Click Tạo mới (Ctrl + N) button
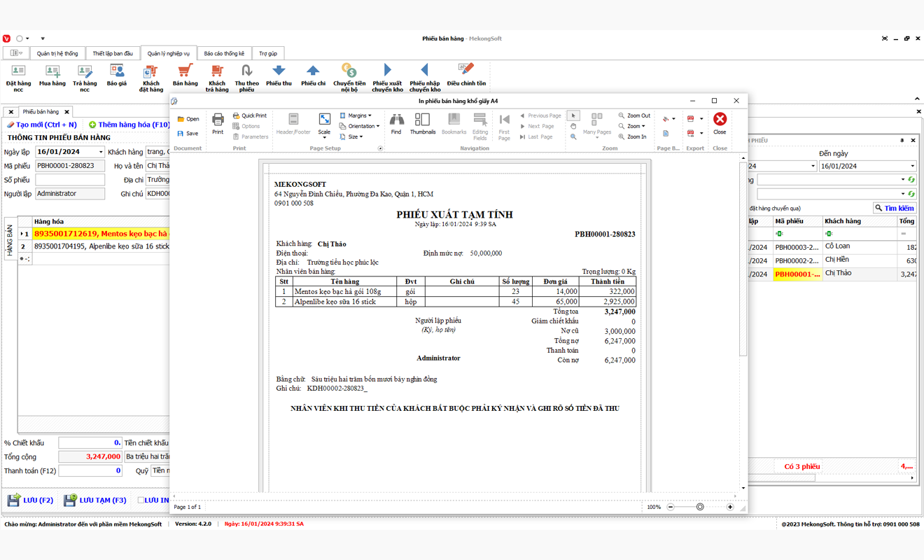Screen dimensions: 924x560 (42, 125)
